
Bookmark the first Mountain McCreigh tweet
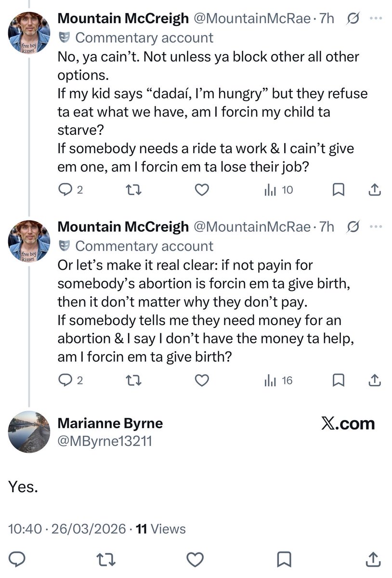(339, 190)
